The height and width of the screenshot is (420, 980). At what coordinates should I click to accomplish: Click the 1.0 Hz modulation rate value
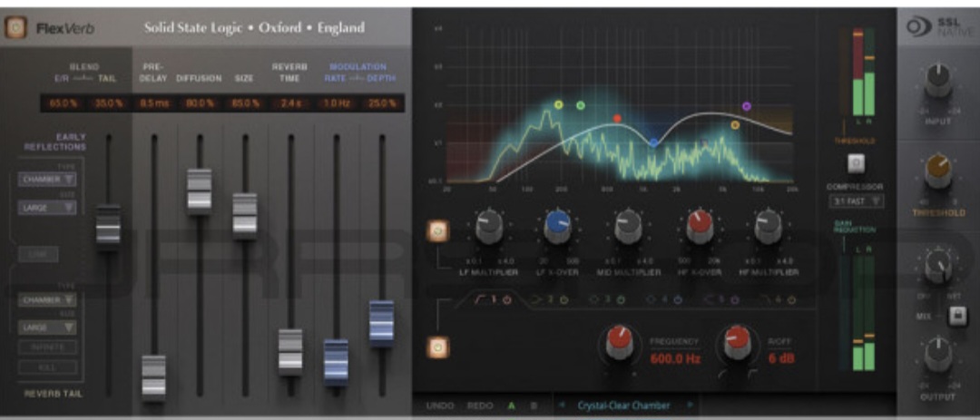click(337, 103)
